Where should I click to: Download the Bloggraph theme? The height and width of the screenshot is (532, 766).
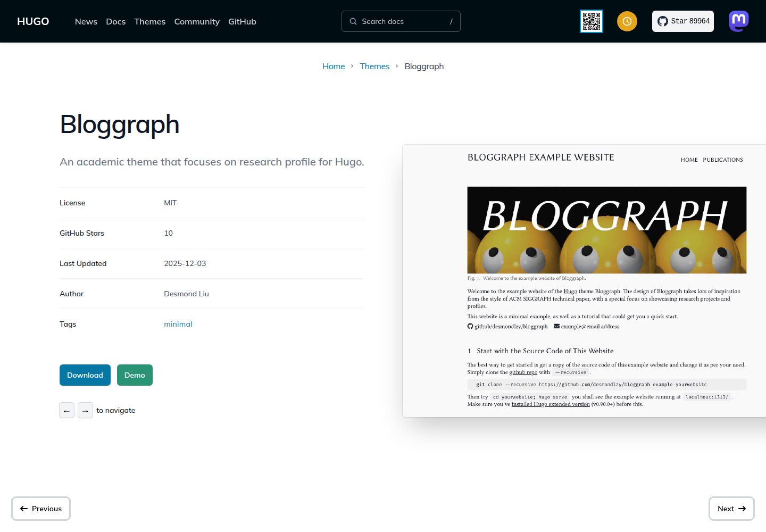pos(85,375)
